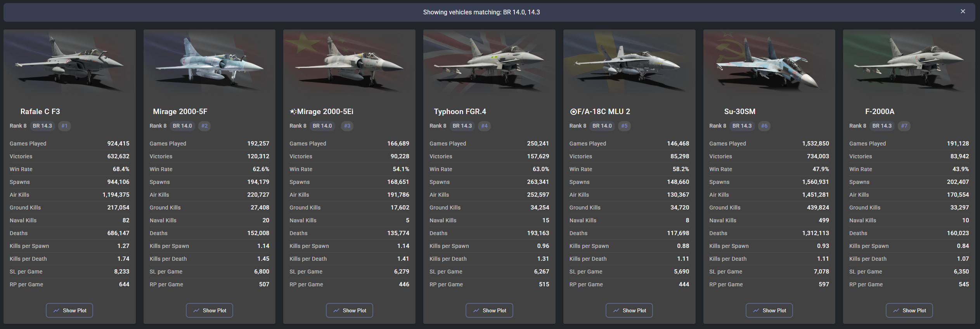The width and height of the screenshot is (980, 329).
Task: Dismiss the BR 14.0, 14.3 filter banner
Action: 963,12
